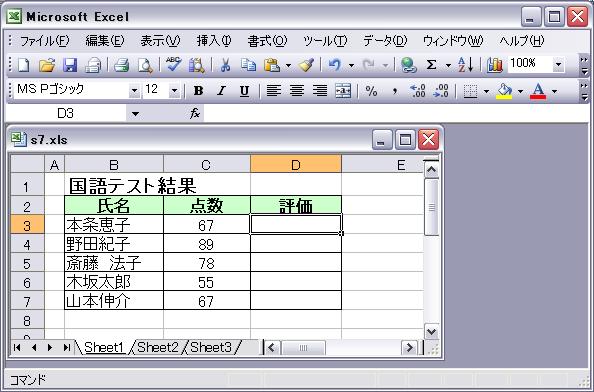Switch to the Sheet2 tab
Screen dimensions: 594x392
[158, 347]
